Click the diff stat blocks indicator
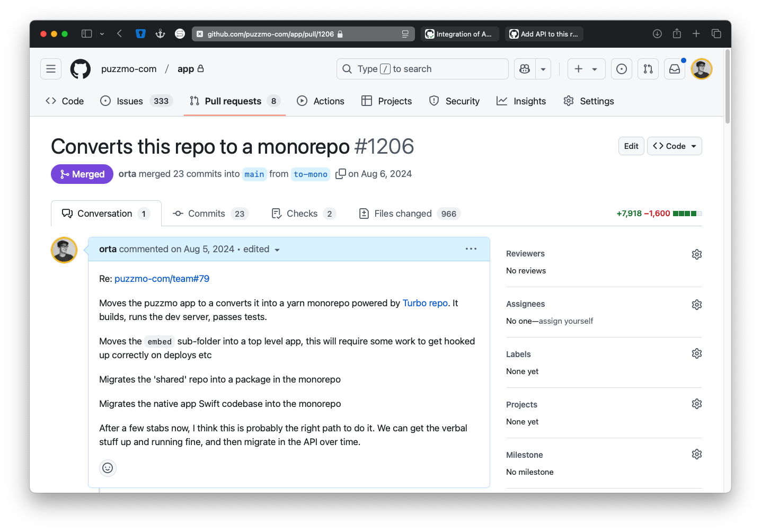 (687, 213)
